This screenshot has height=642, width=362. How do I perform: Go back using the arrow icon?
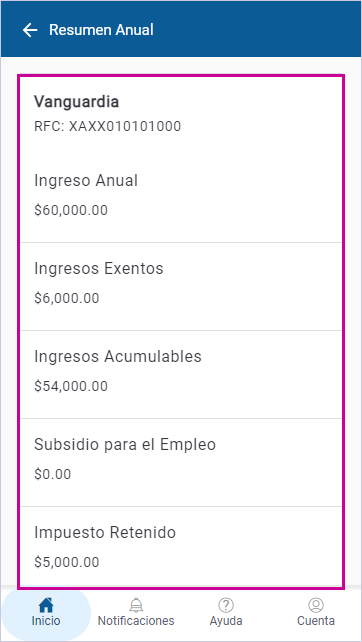30,30
